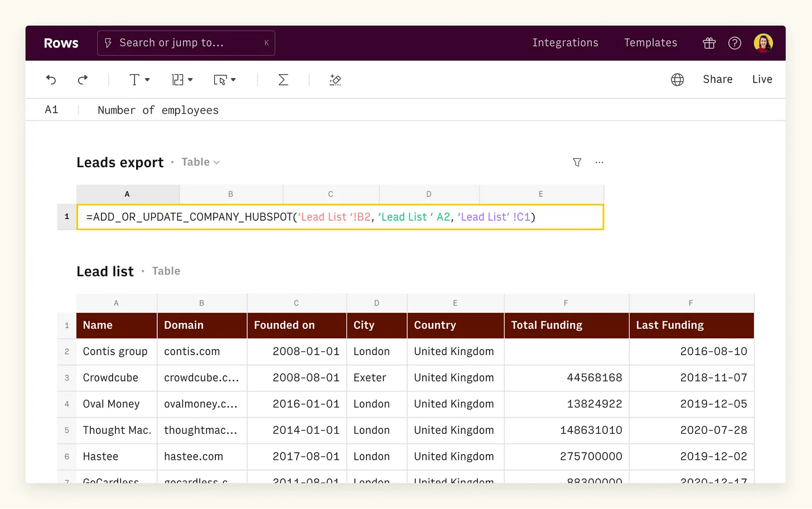The width and height of the screenshot is (812, 509).
Task: Click the globe publish icon
Action: tap(677, 80)
